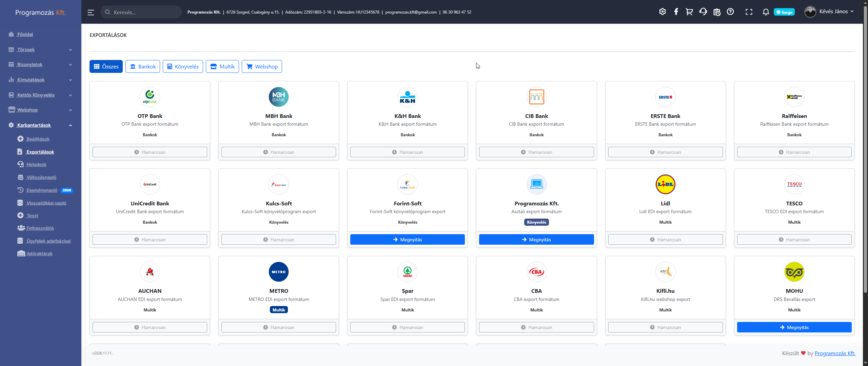Click the changelog calendar icon in header
The image size is (868, 366).
coord(717,12)
